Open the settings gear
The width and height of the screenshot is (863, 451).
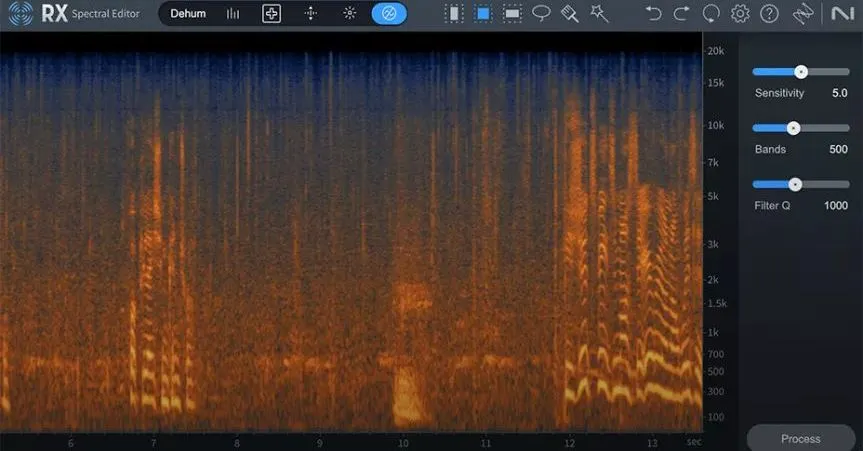[740, 14]
